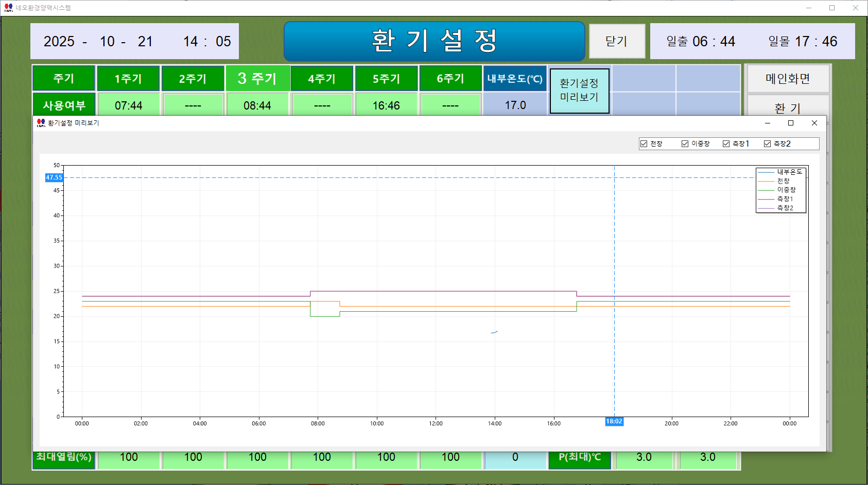Click the 닫기 button
This screenshot has width=868, height=485.
tap(617, 41)
